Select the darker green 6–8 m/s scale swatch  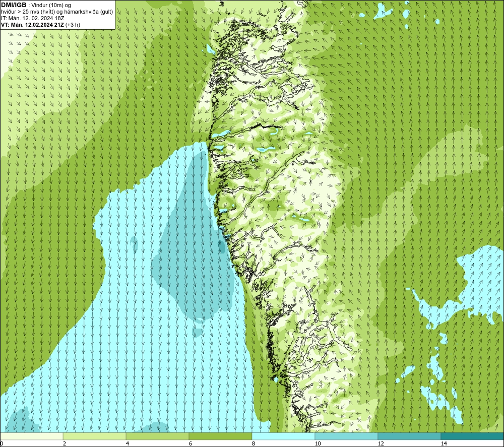221,436
